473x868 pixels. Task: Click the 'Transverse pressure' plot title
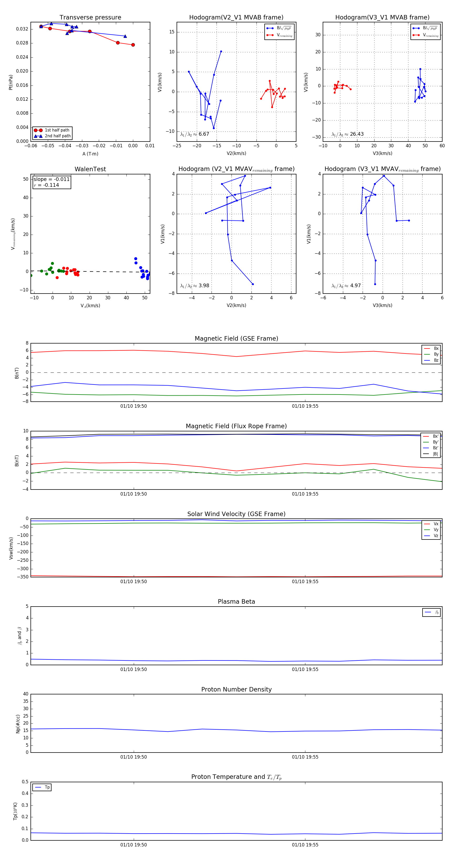click(x=90, y=18)
